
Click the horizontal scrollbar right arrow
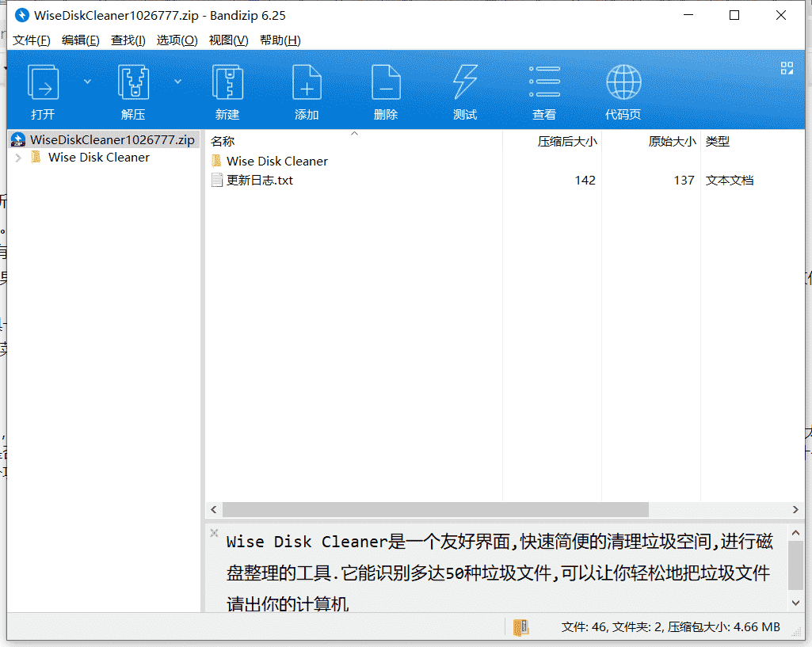point(795,510)
